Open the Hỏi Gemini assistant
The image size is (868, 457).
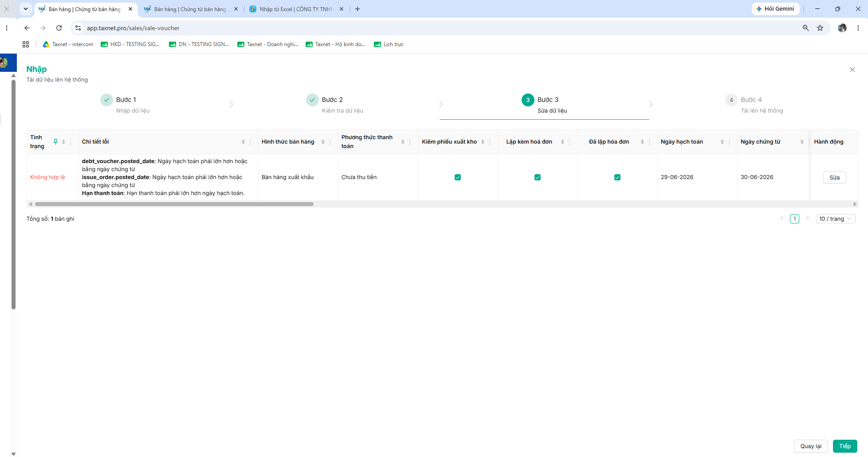point(775,9)
